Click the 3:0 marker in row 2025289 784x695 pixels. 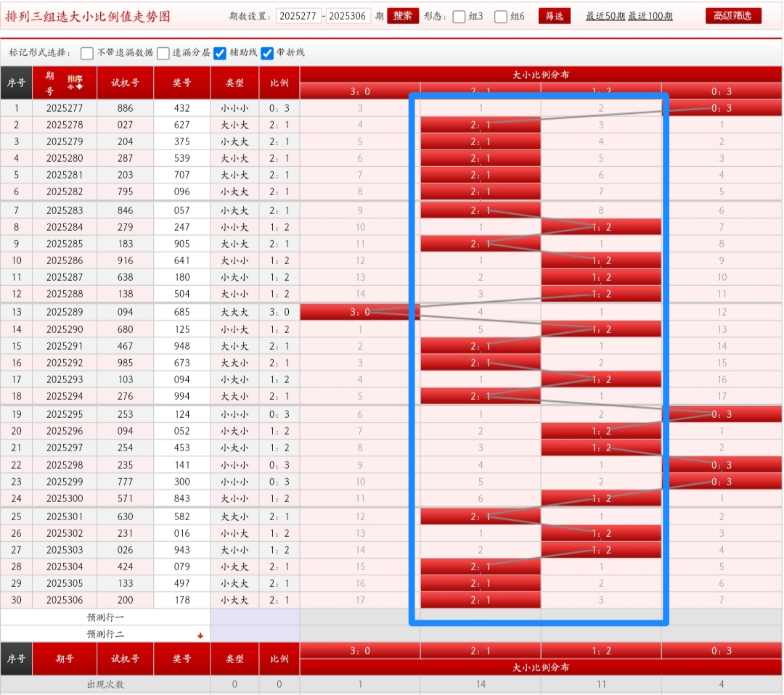(x=360, y=312)
